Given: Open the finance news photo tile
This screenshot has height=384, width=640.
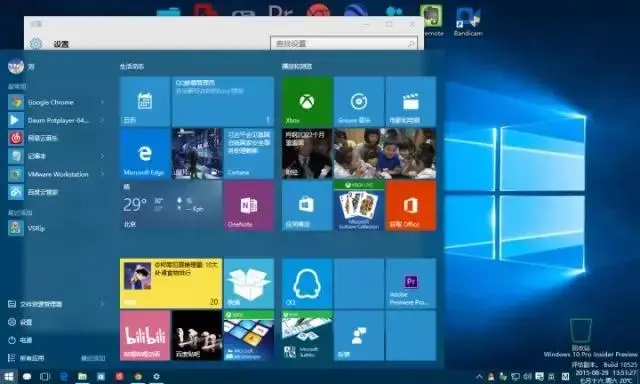Looking at the screenshot, I should (x=307, y=153).
